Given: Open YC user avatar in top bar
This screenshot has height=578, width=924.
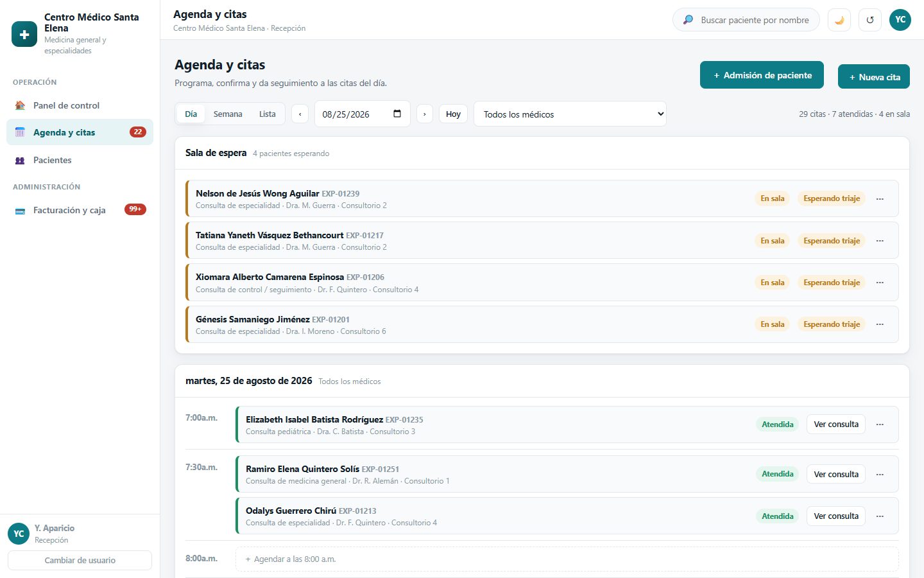Looking at the screenshot, I should pyautogui.click(x=900, y=20).
